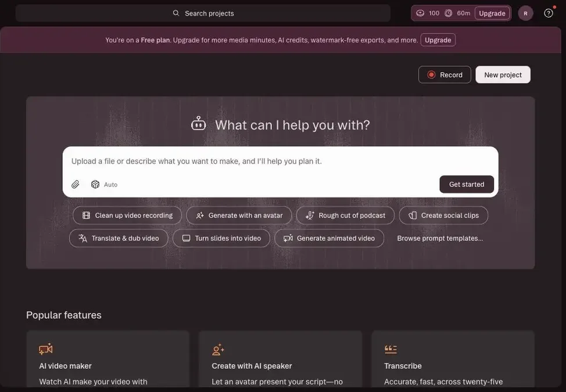This screenshot has height=392, width=566.
Task: Click the What can I help you with heading
Action: coord(292,125)
